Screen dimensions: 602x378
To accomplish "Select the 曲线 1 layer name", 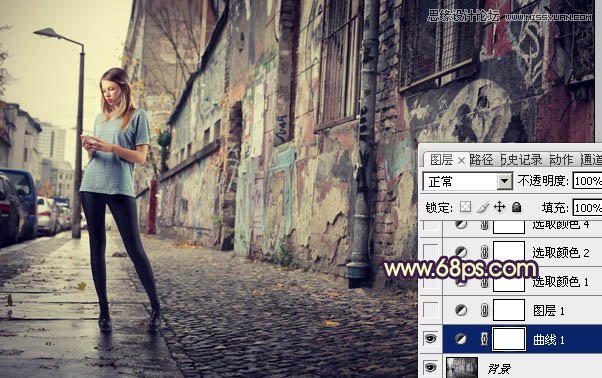I will pyautogui.click(x=549, y=340).
